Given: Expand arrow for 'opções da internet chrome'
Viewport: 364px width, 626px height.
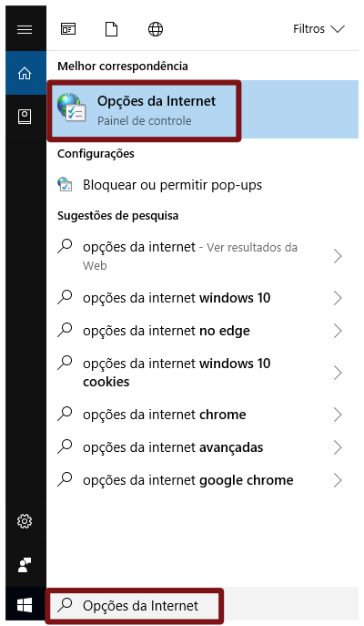Looking at the screenshot, I should pyautogui.click(x=338, y=415).
